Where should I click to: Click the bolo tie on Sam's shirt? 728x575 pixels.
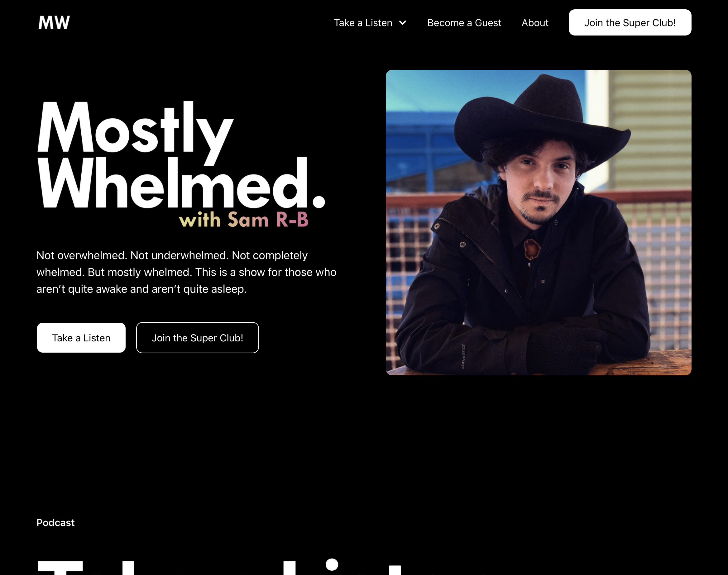coord(531,249)
